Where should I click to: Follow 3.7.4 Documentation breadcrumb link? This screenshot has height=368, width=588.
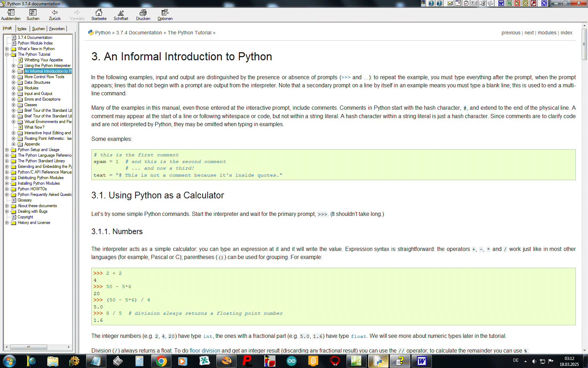coord(139,33)
